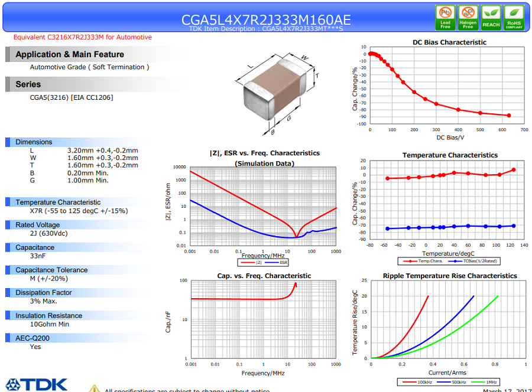This screenshot has height=392, width=532.
Task: Click the 'DC Bias/V' axis label
Action: (450, 138)
